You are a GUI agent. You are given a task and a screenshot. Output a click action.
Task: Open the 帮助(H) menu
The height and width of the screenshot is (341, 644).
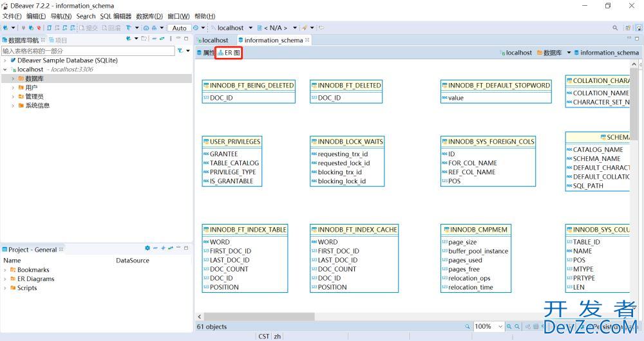pos(205,16)
